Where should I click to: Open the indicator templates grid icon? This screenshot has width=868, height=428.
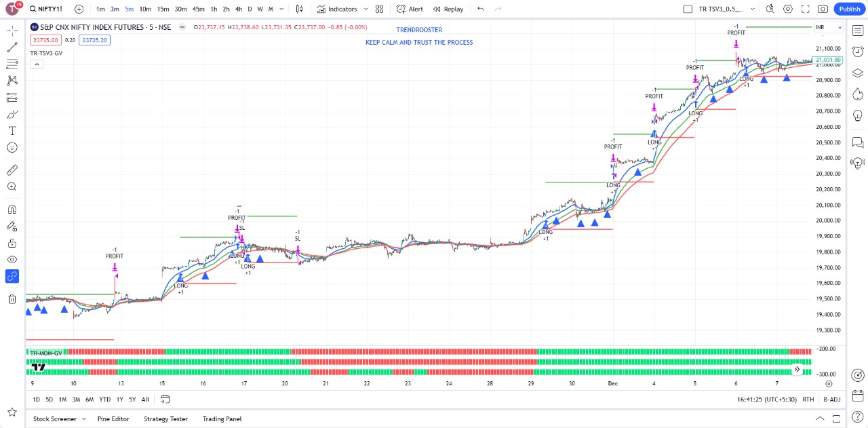point(380,9)
